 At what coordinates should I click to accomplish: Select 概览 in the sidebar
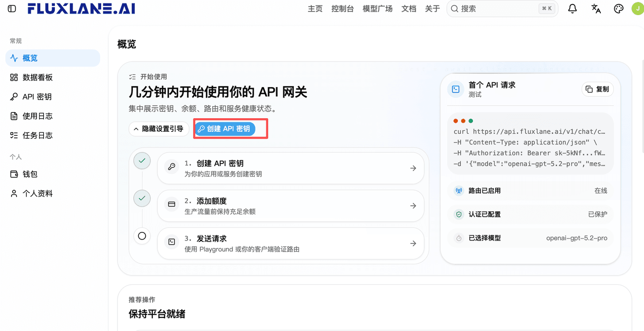[x=53, y=58]
